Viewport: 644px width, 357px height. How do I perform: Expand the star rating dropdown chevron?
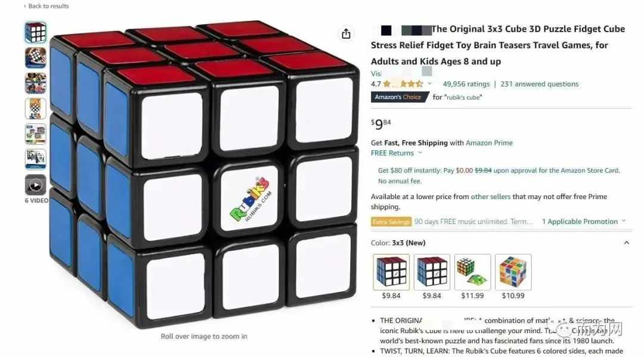coord(429,83)
